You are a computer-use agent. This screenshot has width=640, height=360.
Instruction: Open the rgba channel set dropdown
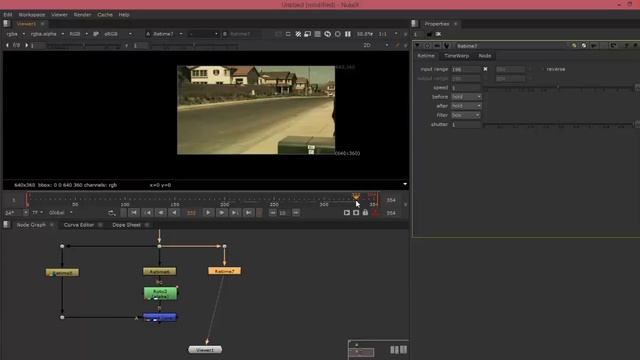tap(16, 34)
